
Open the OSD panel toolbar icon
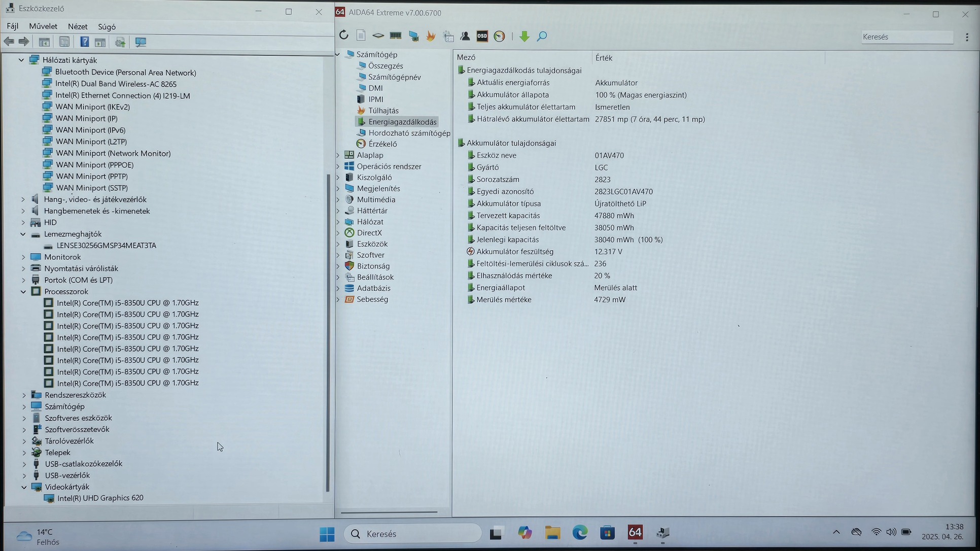482,36
